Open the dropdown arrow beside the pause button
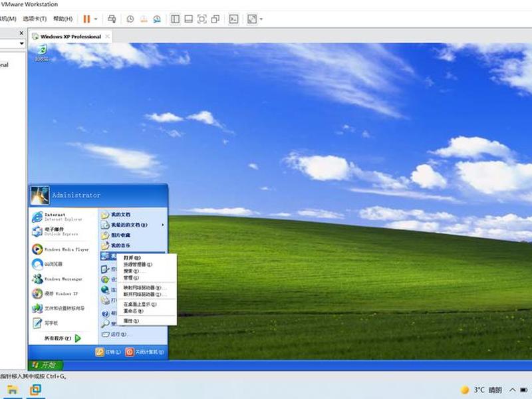532x399 pixels. pos(96,19)
